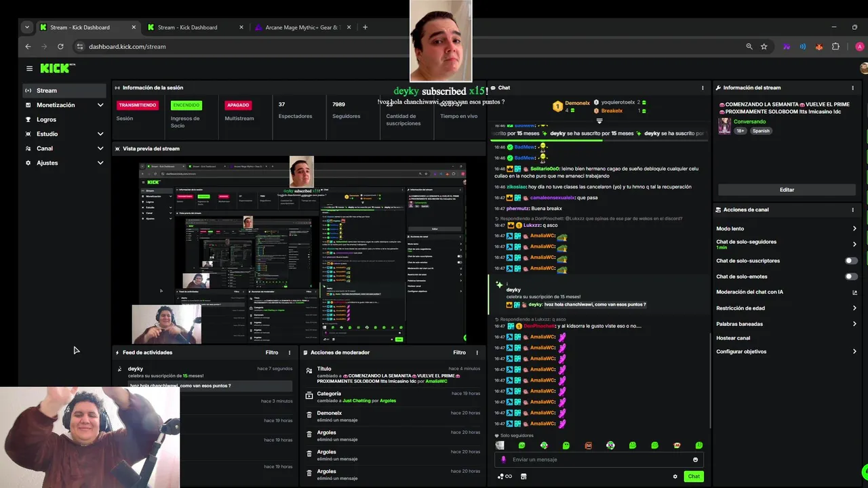Click Hostear canal action
The width and height of the screenshot is (868, 488).
(733, 338)
